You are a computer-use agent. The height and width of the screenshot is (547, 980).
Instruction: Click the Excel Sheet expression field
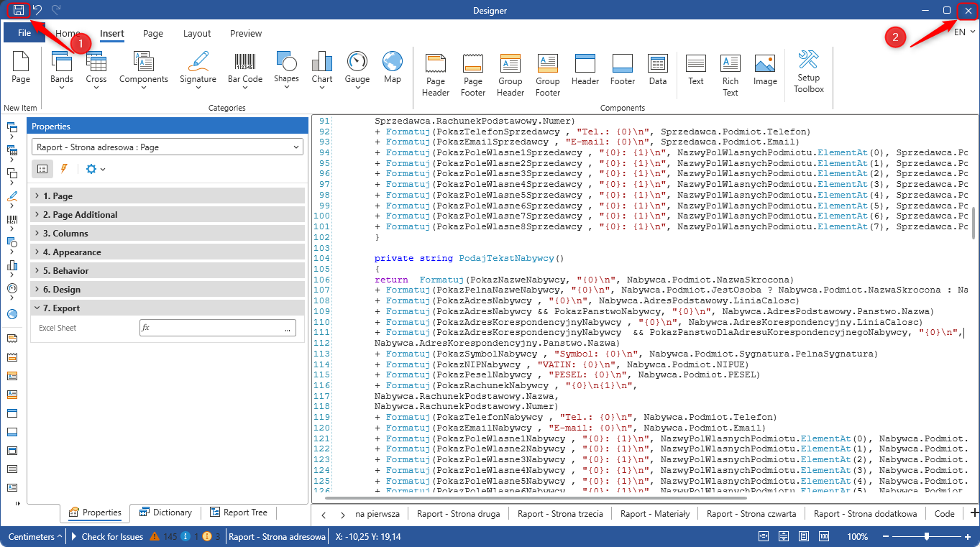point(210,328)
